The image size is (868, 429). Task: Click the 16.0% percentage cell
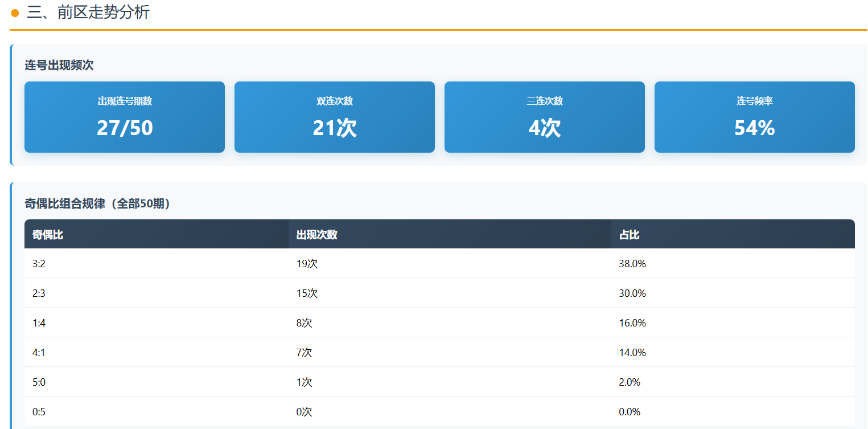(x=632, y=323)
